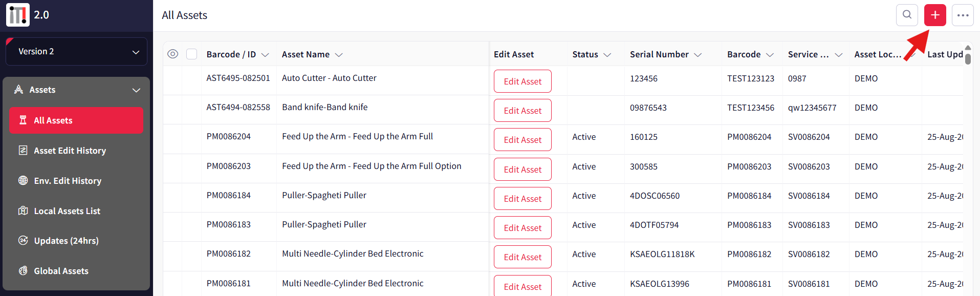This screenshot has width=980, height=296.
Task: Click Edit Asset for Auto Cutter
Action: (x=522, y=81)
